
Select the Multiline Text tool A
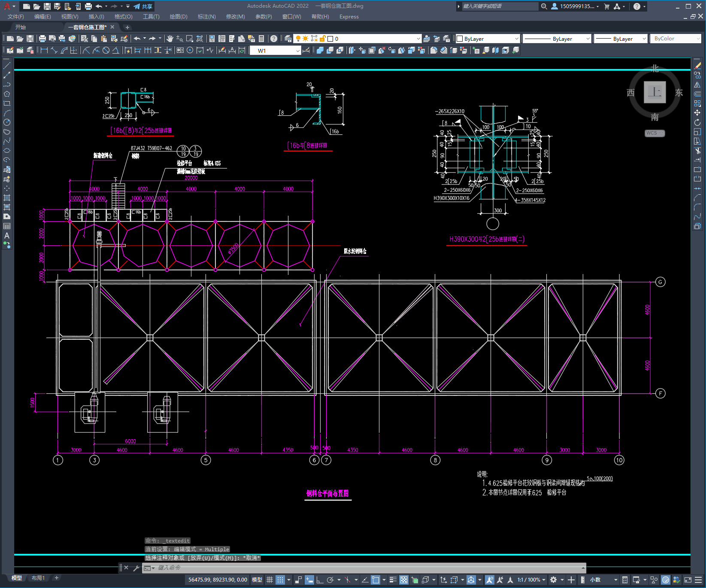tap(7, 235)
